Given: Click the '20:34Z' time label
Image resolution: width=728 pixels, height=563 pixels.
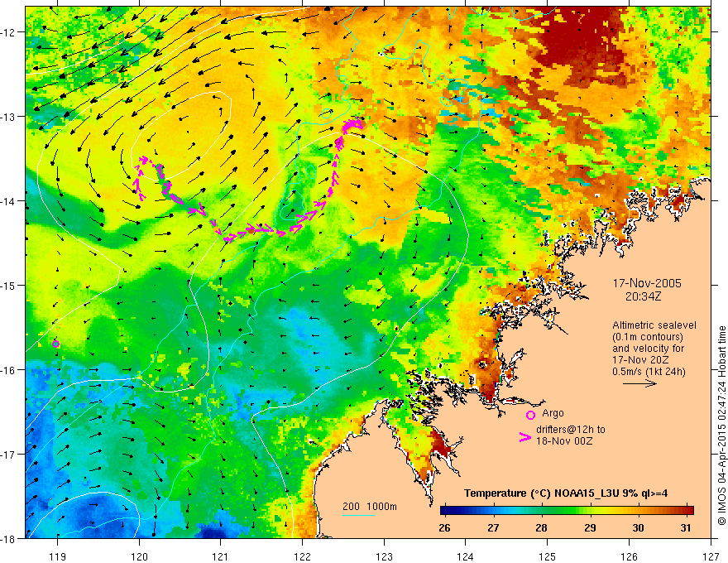Looking at the screenshot, I should point(643,296).
